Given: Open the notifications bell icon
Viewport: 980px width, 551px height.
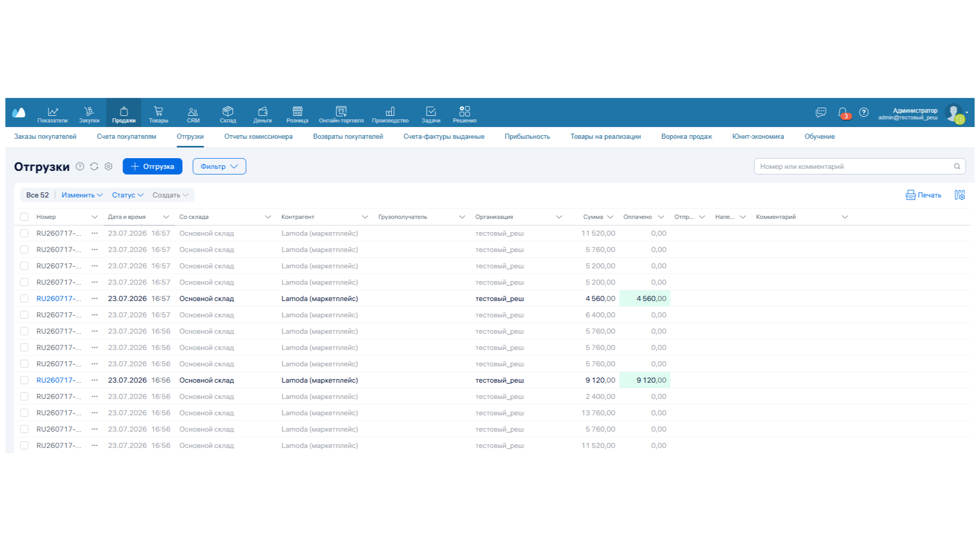Looking at the screenshot, I should pos(843,112).
